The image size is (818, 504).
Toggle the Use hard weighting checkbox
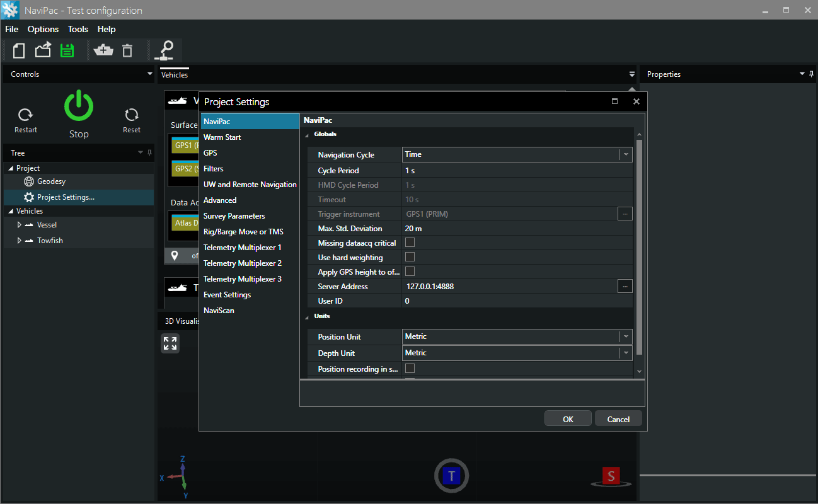click(410, 257)
